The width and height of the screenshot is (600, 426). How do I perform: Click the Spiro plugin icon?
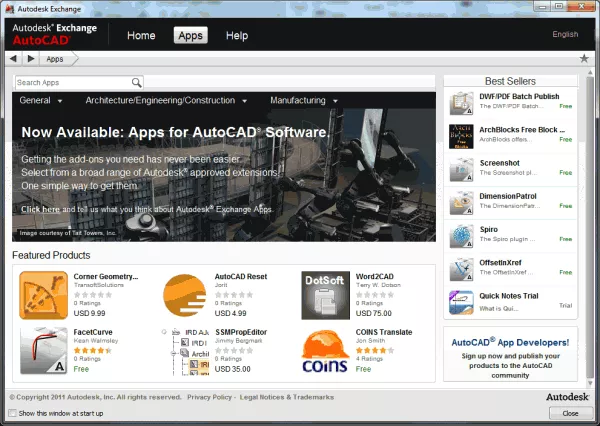[x=461, y=236]
